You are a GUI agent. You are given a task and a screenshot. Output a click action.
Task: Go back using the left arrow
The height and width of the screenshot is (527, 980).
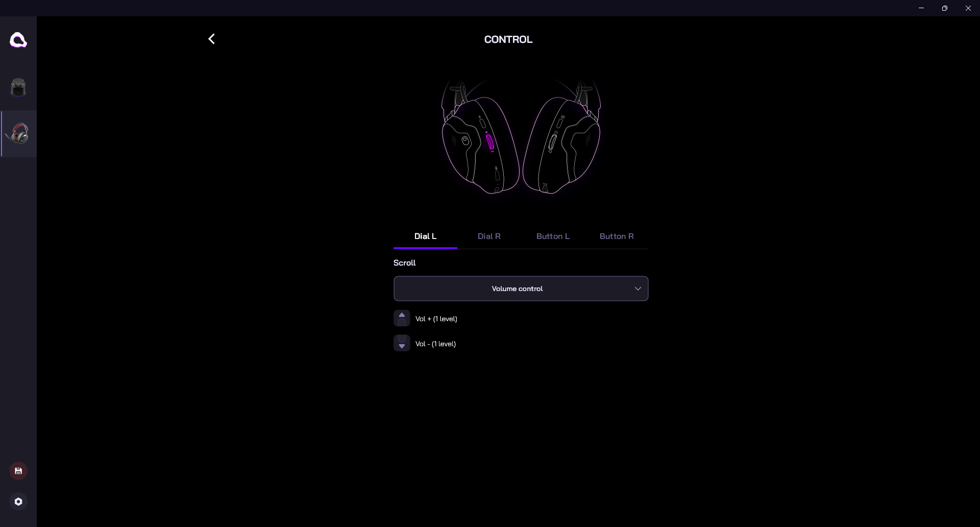click(211, 39)
